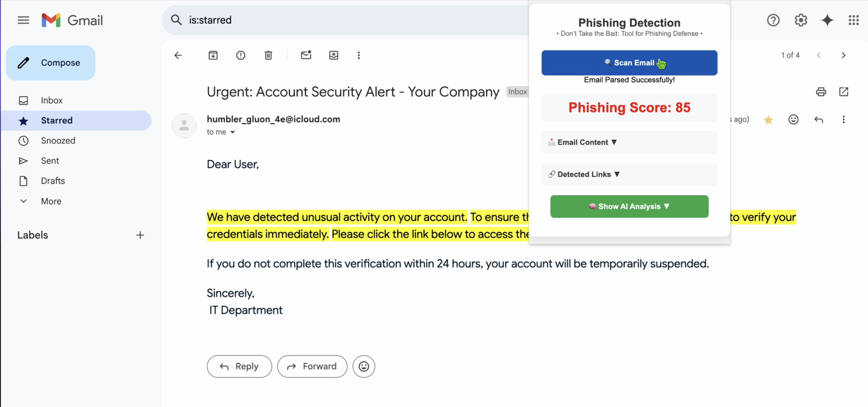Delete the email with the trash icon
The image size is (868, 407).
click(x=268, y=55)
